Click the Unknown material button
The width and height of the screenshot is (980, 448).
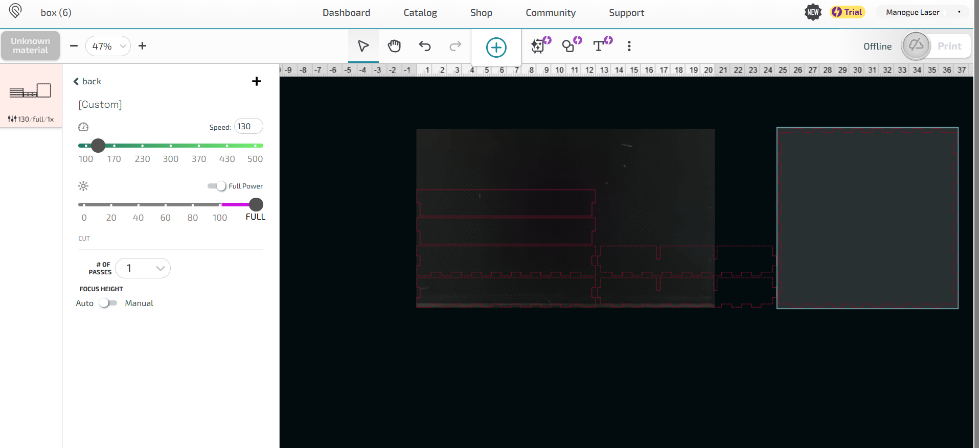(x=30, y=46)
